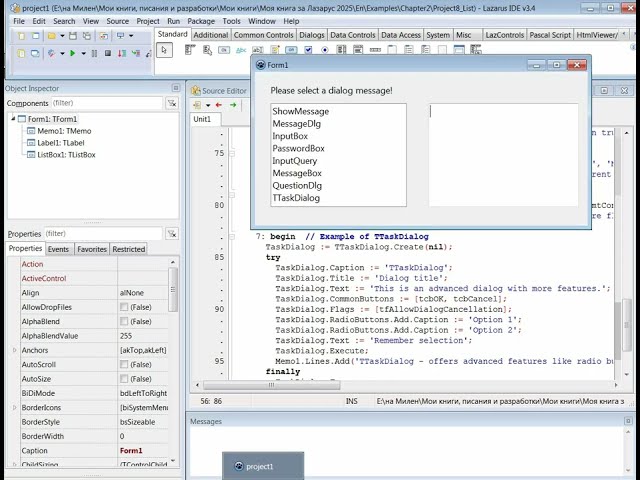Screen dimensions: 640x480
Task: Pick the TCheckBox component from palette
Action: pyautogui.click(x=308, y=50)
